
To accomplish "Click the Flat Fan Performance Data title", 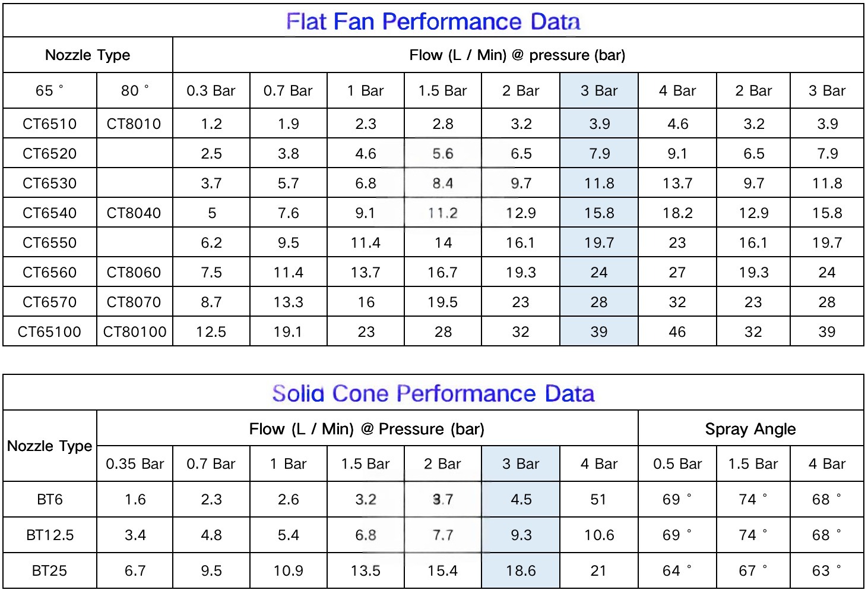I will point(433,21).
